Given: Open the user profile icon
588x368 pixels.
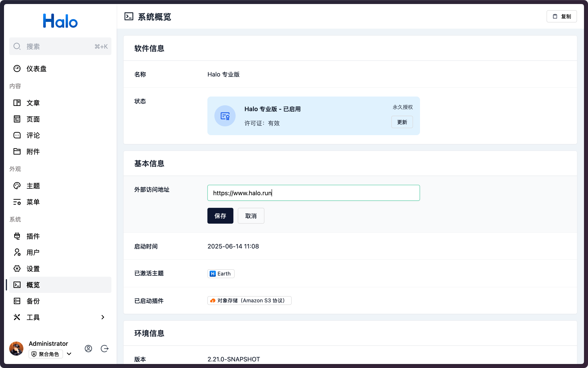Looking at the screenshot, I should click(x=88, y=349).
